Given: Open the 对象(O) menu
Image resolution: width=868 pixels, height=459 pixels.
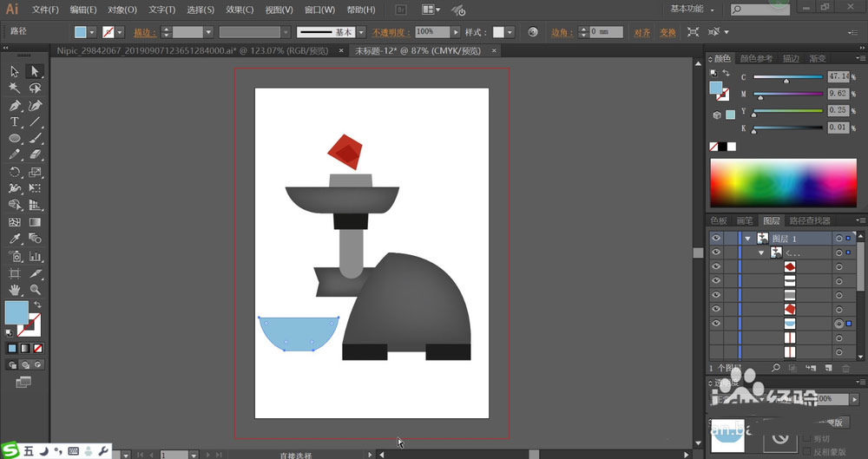Looking at the screenshot, I should [x=122, y=10].
